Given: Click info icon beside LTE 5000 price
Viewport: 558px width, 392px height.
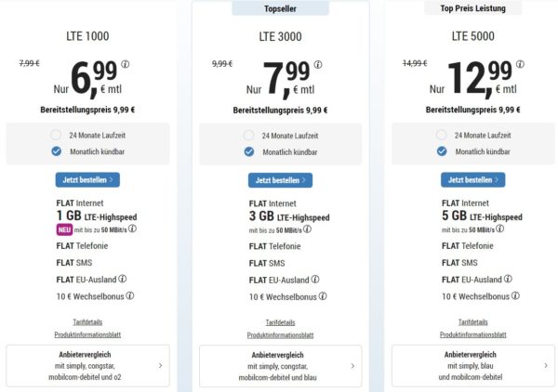Looking at the screenshot, I should tap(519, 65).
